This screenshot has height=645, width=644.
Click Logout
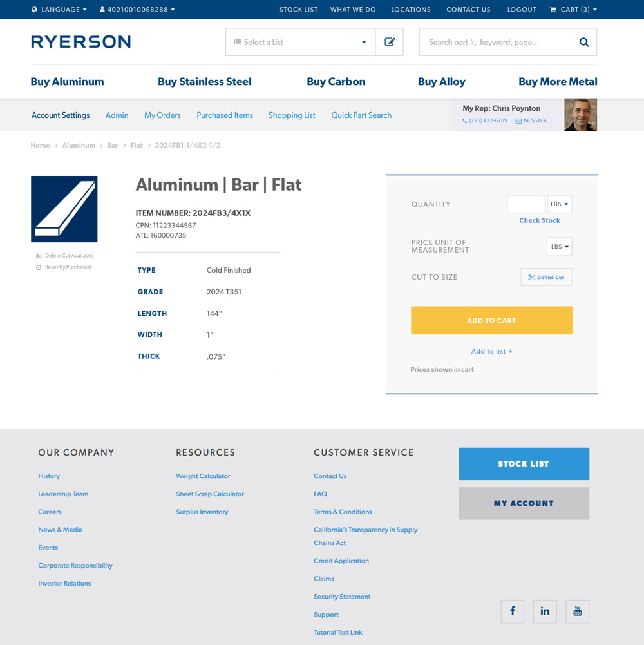coord(522,10)
